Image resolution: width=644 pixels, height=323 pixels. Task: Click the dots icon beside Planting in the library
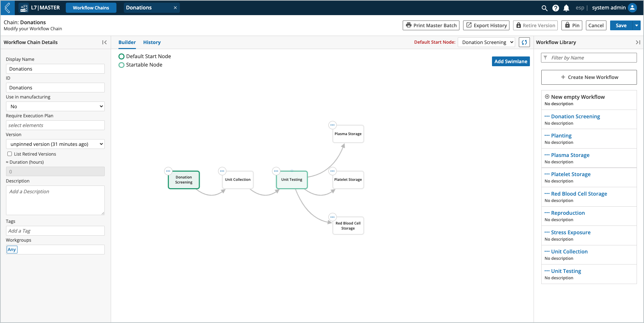pos(547,135)
